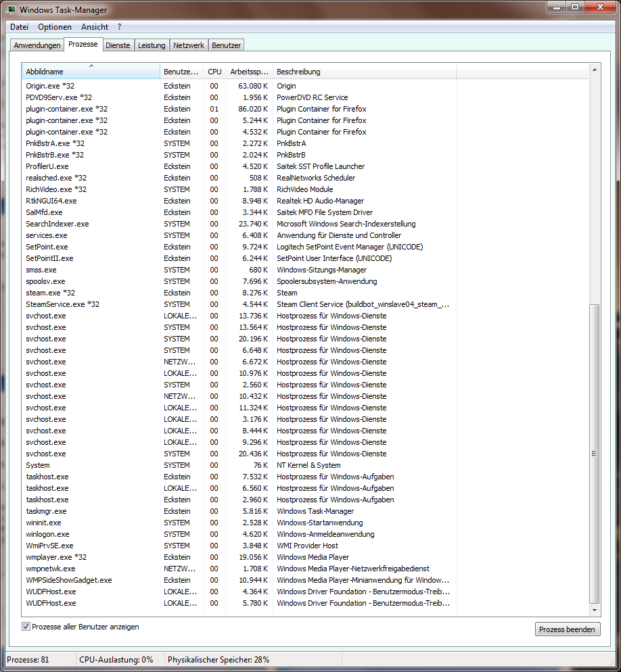Click the vertical scrollbar thumb
Image resolution: width=621 pixels, height=672 pixels.
point(595,454)
